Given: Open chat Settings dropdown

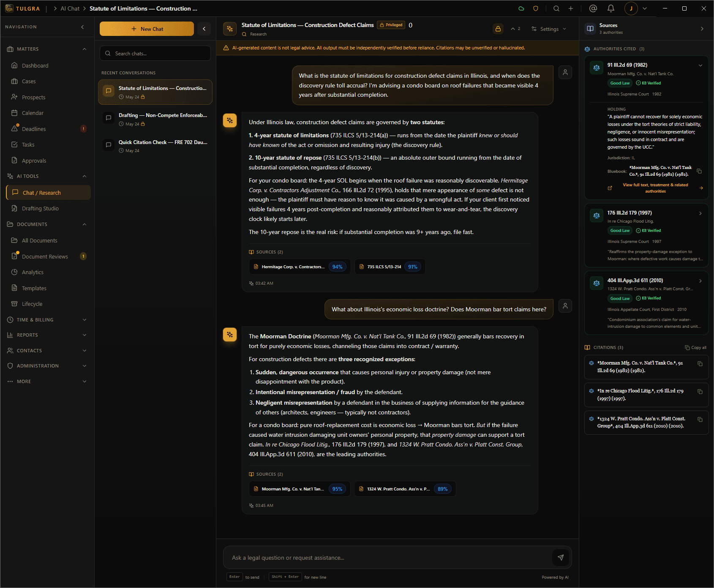Looking at the screenshot, I should pos(549,29).
